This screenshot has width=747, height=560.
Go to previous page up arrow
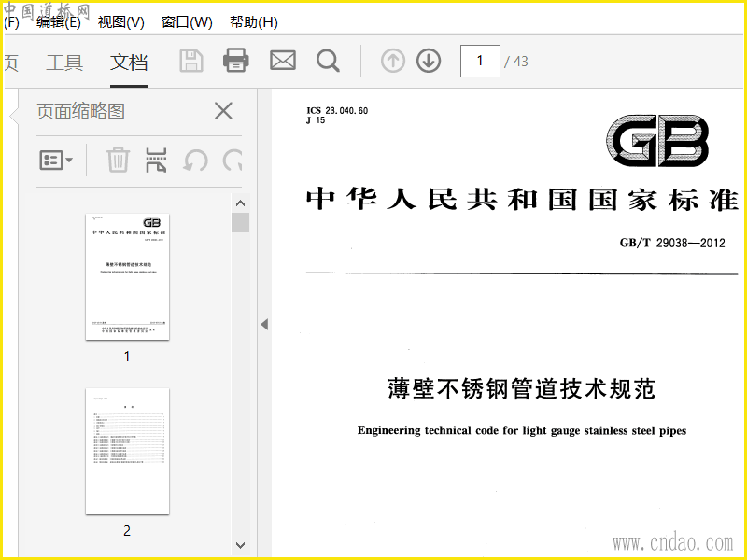point(393,61)
